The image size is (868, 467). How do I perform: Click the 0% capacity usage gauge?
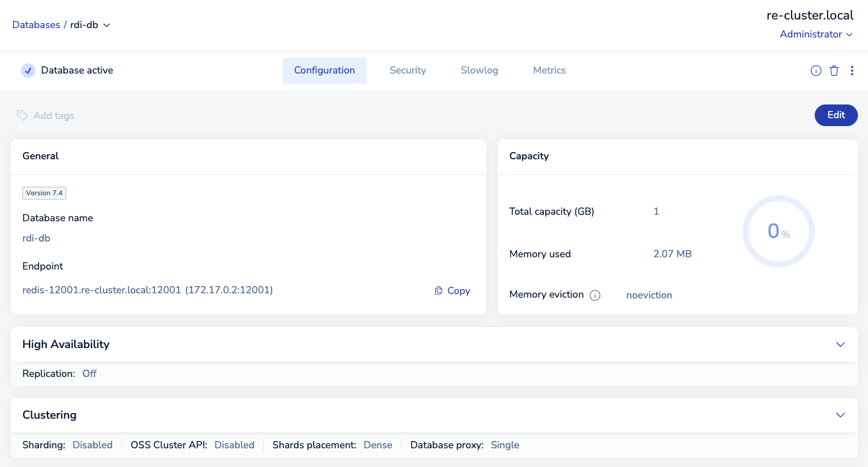tap(779, 231)
